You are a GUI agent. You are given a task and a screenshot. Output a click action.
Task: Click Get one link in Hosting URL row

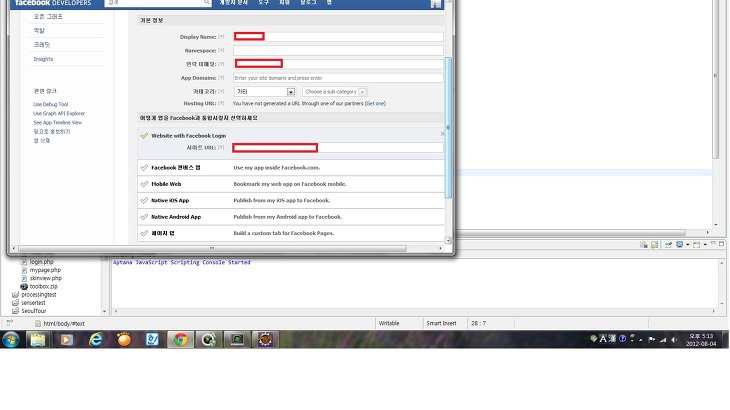click(x=375, y=103)
